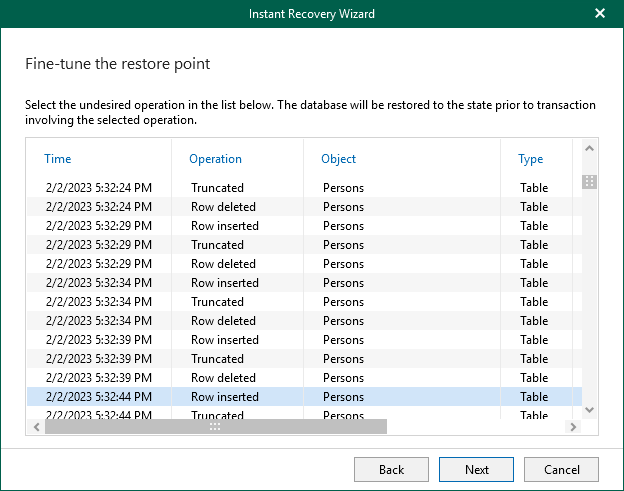624x491 pixels.
Task: Click the horizontal scrollbar thumb
Action: (215, 426)
